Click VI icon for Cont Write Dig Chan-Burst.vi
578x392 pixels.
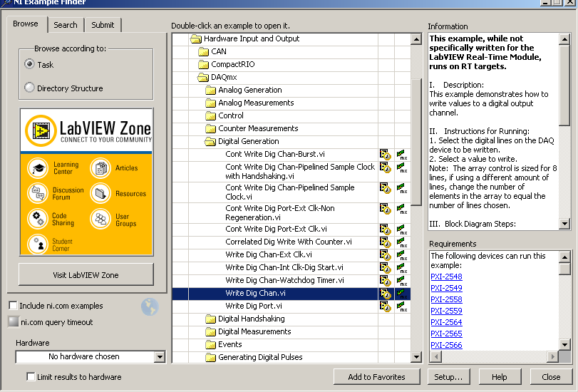tap(385, 155)
